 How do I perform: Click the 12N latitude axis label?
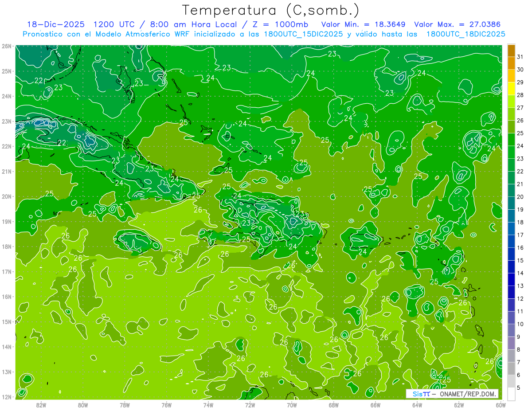(7, 397)
